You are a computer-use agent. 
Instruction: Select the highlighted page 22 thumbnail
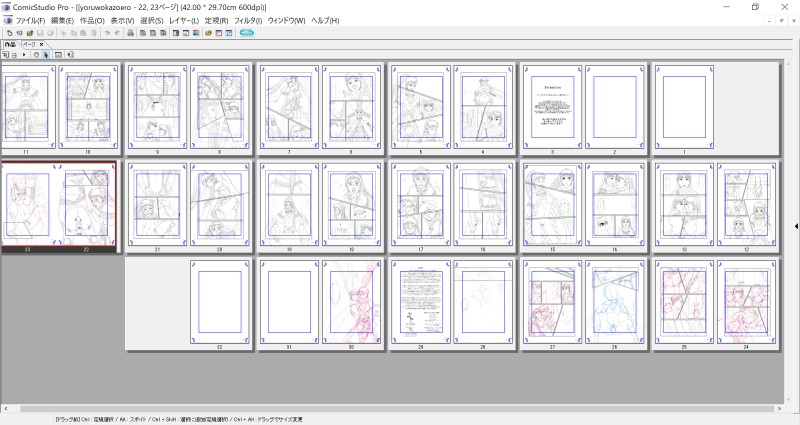point(87,204)
